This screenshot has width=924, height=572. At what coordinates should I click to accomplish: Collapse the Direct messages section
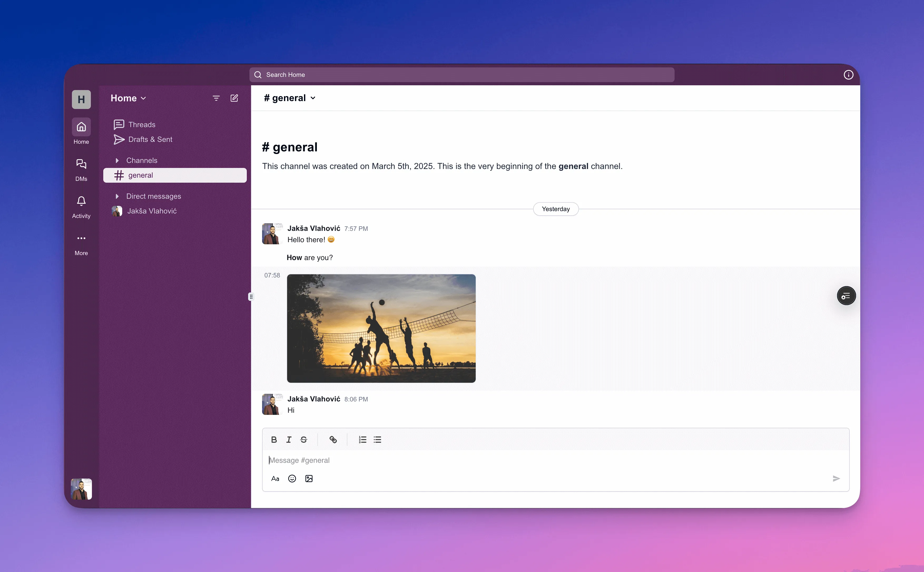tap(117, 196)
